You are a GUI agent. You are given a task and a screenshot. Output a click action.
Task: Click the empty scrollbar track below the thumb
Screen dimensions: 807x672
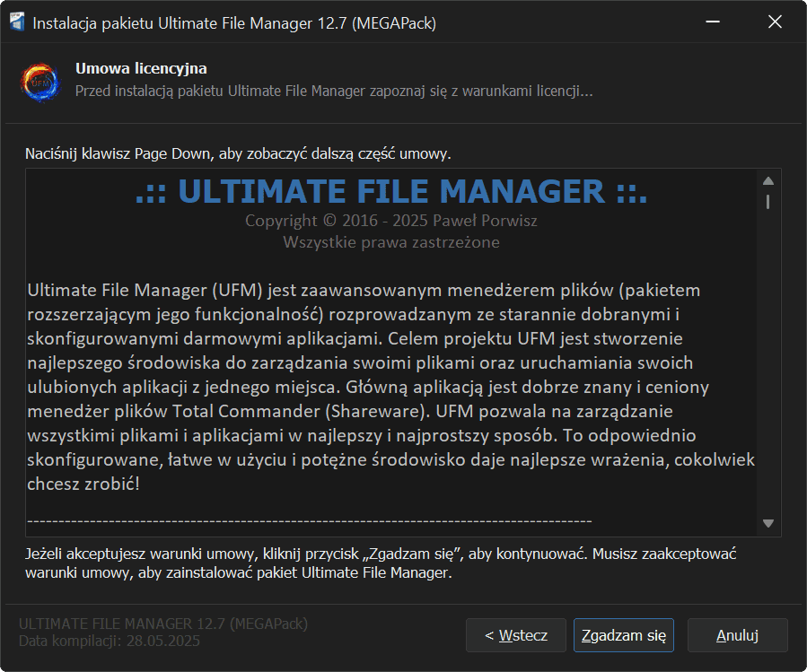768,359
